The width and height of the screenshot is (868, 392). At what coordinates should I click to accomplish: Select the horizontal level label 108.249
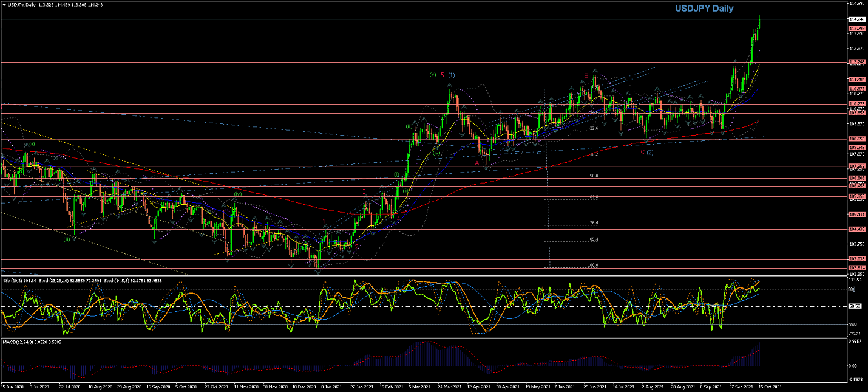coord(856,148)
